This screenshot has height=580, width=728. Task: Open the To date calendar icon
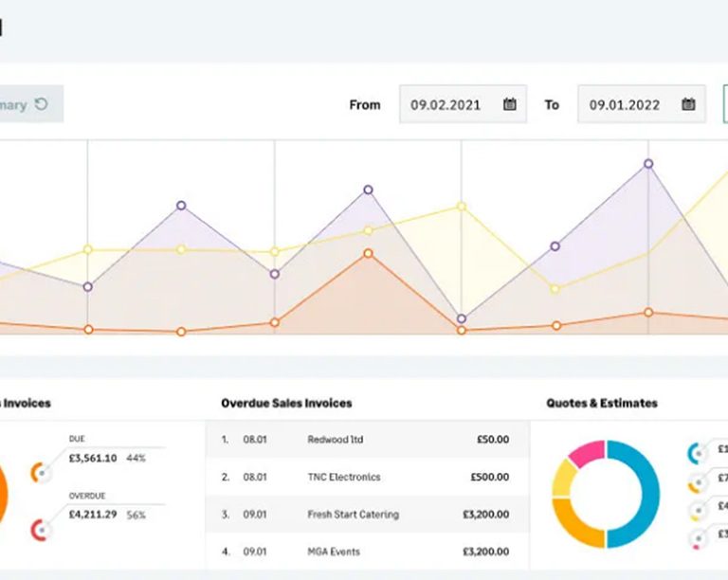[x=688, y=104]
